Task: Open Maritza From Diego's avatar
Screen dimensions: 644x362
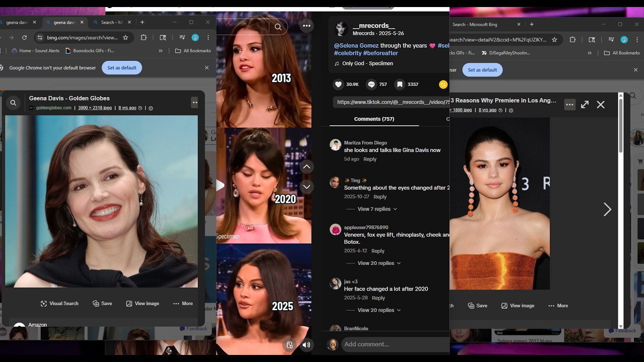Action: 335,145
